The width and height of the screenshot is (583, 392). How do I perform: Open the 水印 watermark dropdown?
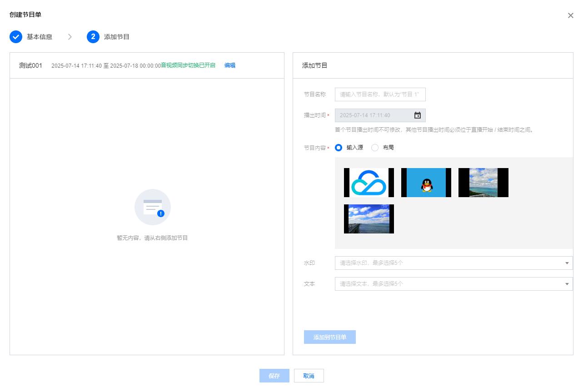pos(454,263)
